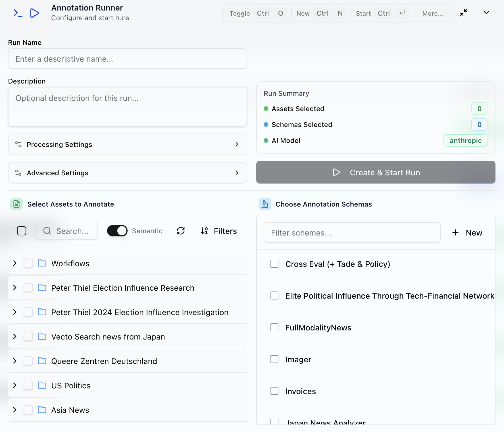Check the Workflows folder checkbox

(28, 263)
